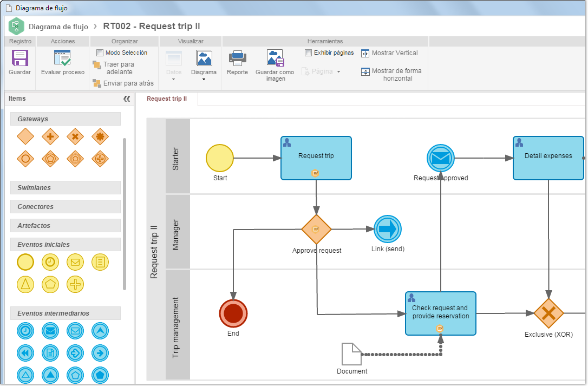Click Diagrama de flujo breadcrumb
Image resolution: width=588 pixels, height=386 pixels.
pyautogui.click(x=58, y=27)
